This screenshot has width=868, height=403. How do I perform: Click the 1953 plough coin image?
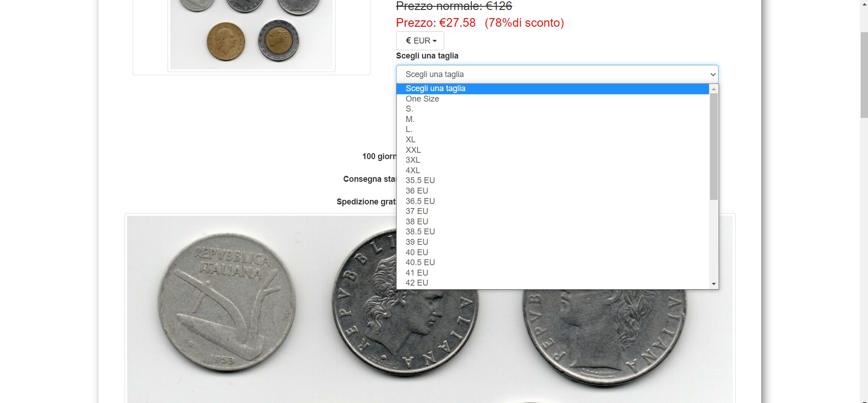(227, 303)
